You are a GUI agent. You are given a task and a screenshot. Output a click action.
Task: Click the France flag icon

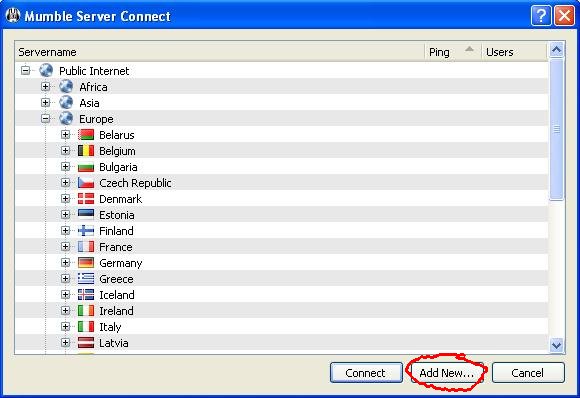pyautogui.click(x=86, y=246)
